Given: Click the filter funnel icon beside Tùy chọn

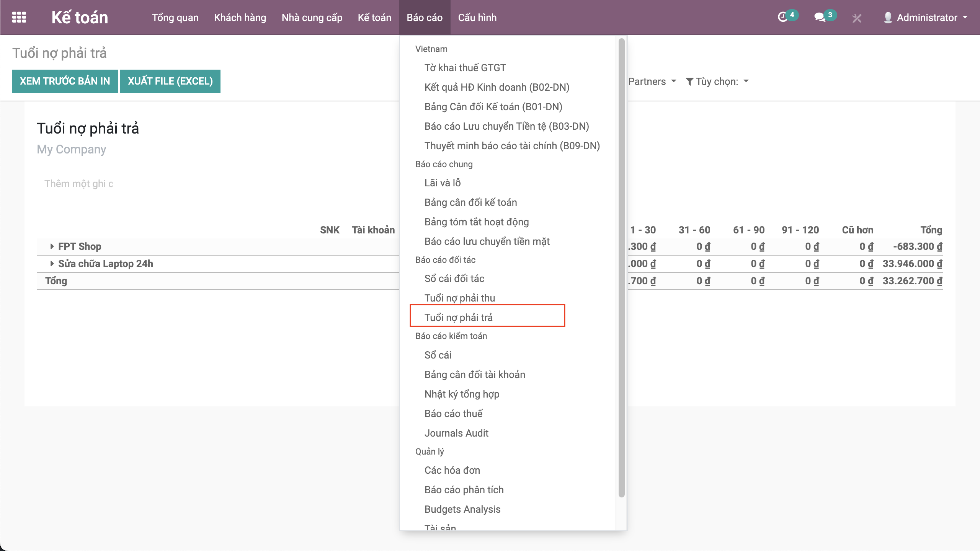Looking at the screenshot, I should point(689,82).
